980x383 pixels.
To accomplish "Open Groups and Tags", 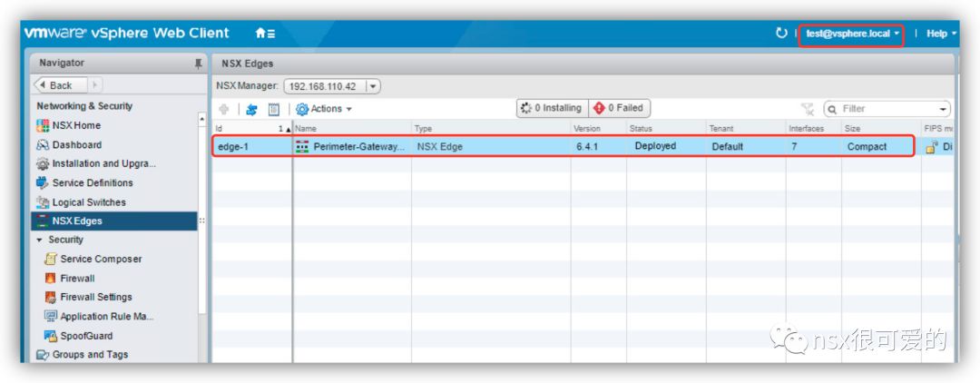I will click(x=90, y=355).
